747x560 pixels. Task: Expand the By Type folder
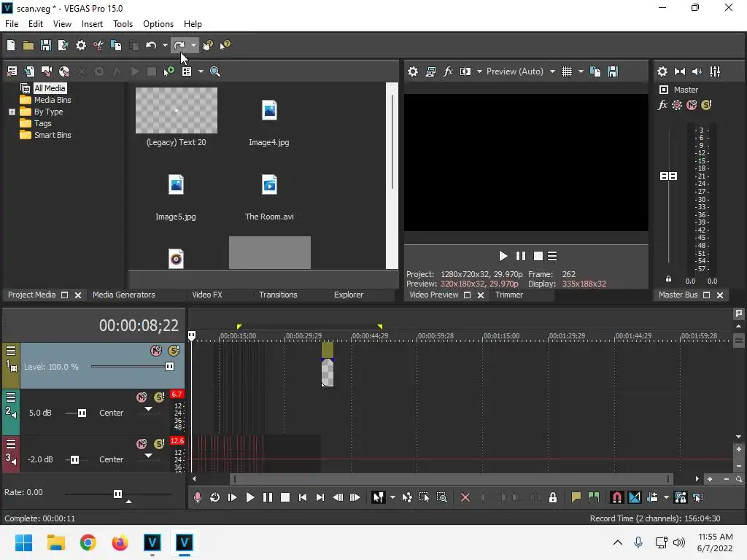click(x=12, y=112)
